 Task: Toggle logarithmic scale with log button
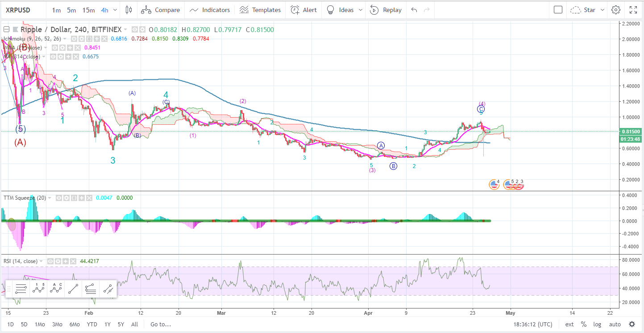point(597,324)
